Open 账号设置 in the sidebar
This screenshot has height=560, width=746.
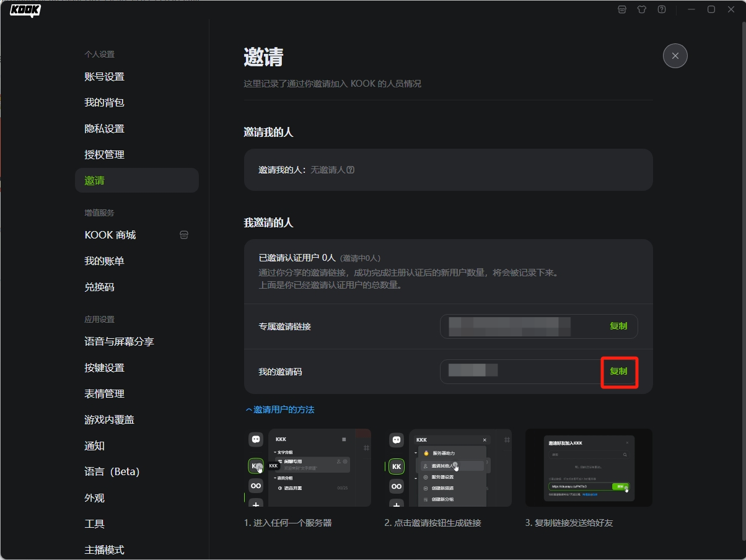point(137,77)
